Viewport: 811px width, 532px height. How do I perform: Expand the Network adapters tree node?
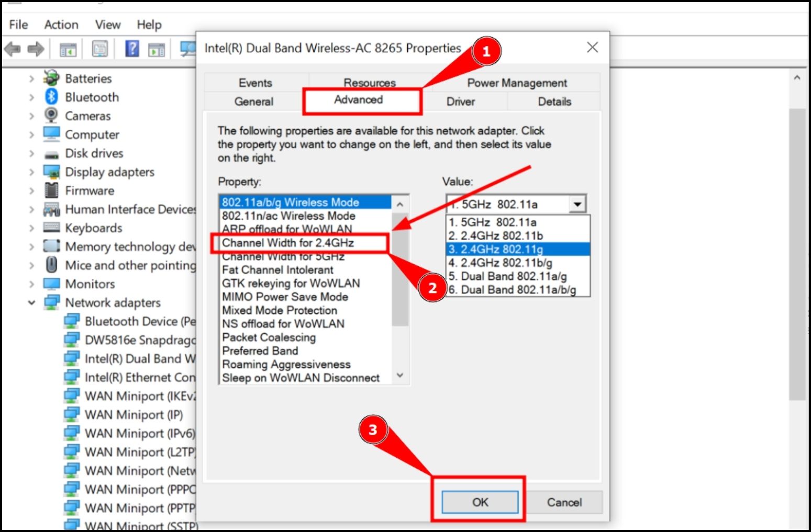[x=31, y=302]
